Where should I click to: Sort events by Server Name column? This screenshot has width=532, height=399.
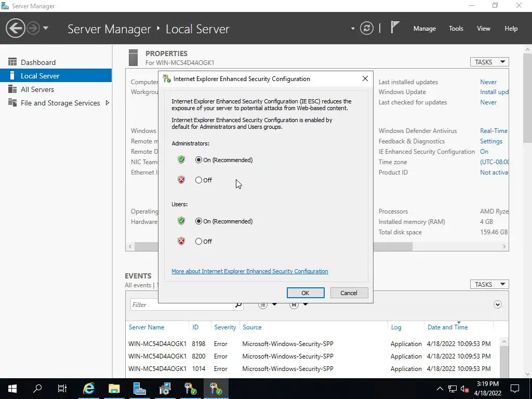[x=146, y=327]
